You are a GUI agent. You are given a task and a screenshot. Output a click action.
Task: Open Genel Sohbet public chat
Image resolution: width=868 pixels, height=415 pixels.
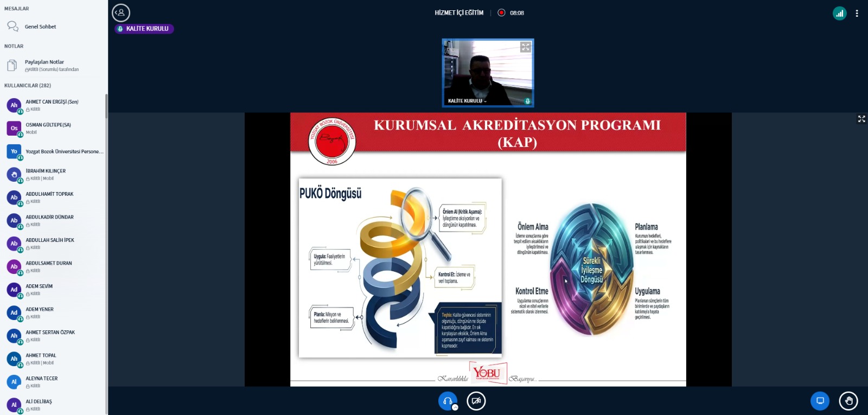point(40,27)
